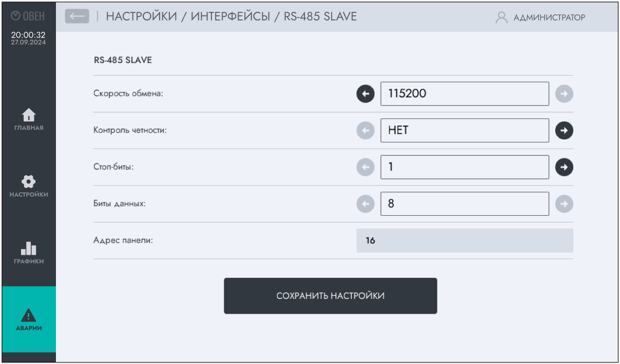
Task: Click the ОВЕН logo
Action: [x=28, y=16]
